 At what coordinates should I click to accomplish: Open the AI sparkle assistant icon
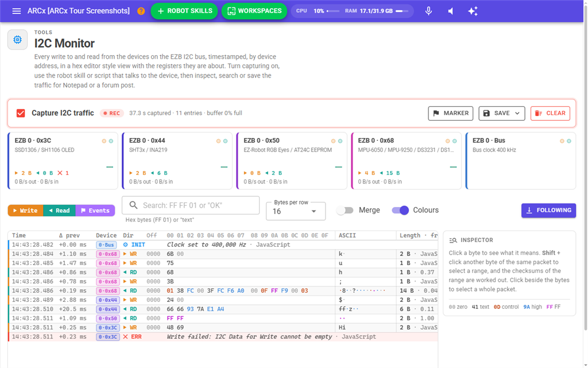point(473,11)
